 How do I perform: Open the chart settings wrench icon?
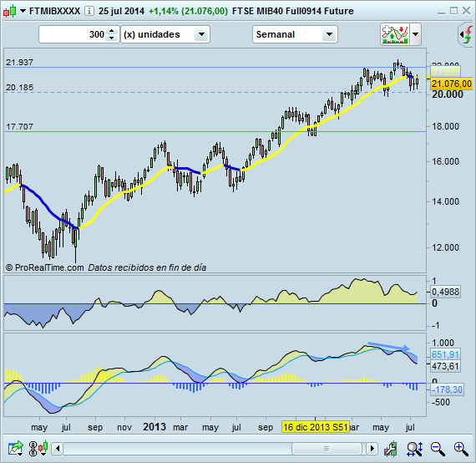point(390,449)
